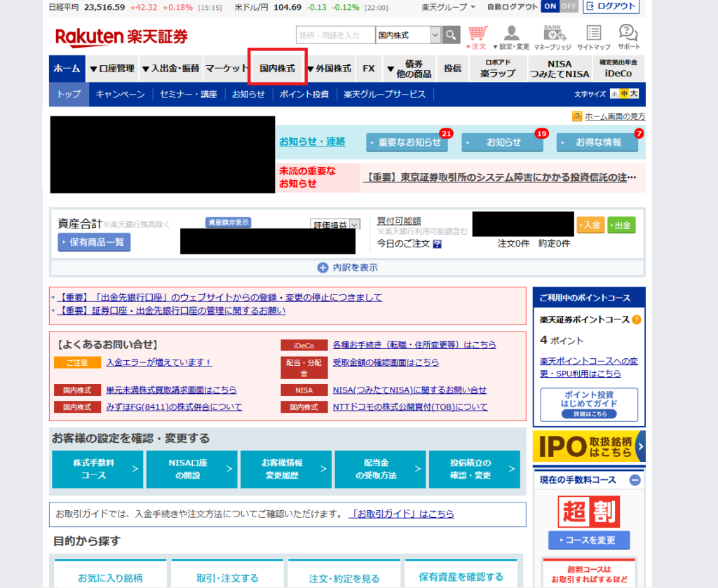
Task: Click the 投信積立の確認・変更 button
Action: point(475,469)
